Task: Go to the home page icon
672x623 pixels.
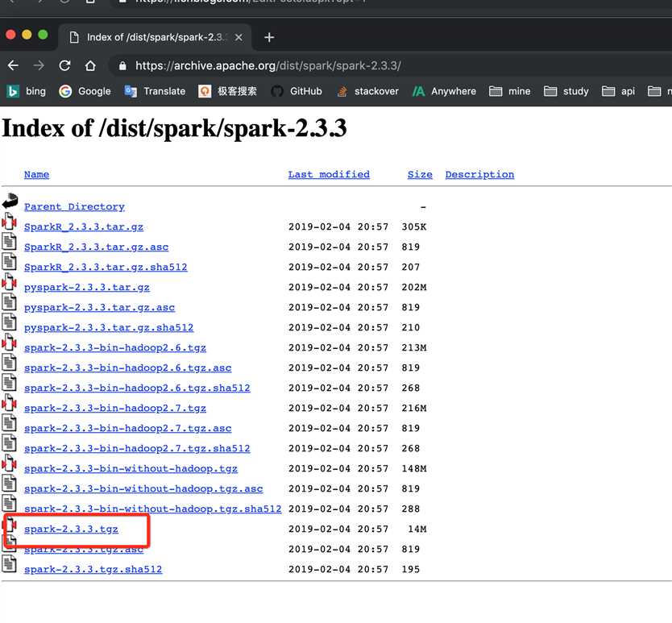Action: point(90,65)
